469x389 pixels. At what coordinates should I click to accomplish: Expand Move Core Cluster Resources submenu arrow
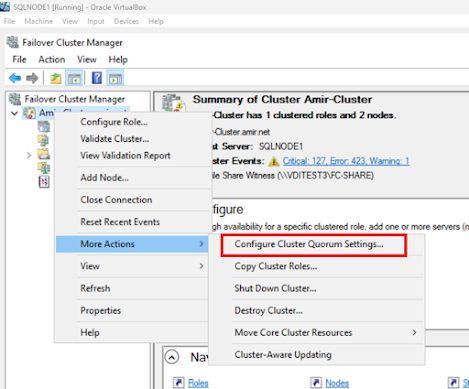[414, 332]
